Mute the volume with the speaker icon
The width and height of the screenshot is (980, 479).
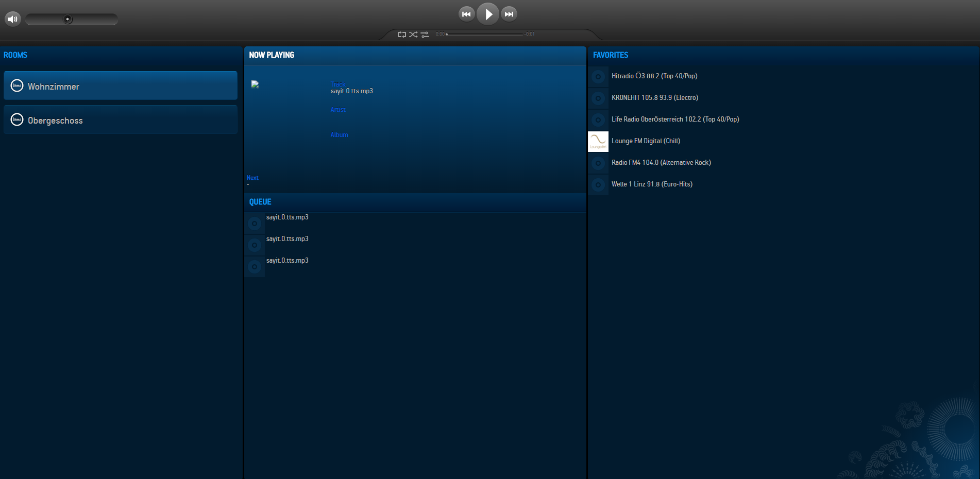12,19
